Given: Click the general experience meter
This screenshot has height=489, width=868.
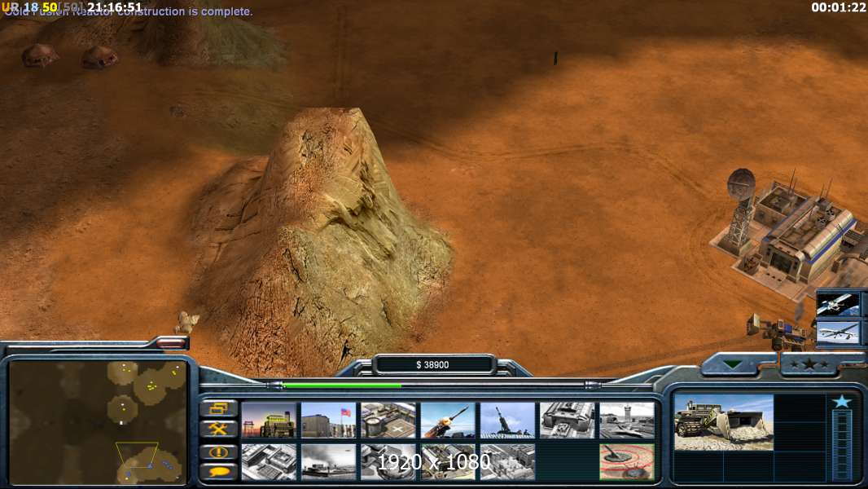Looking at the screenshot, I should 842,444.
